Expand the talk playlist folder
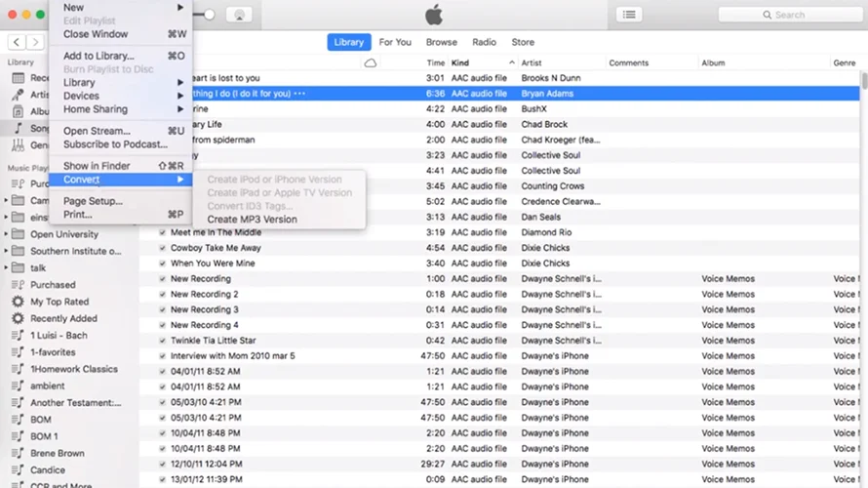The height and width of the screenshot is (488, 868). 7,267
